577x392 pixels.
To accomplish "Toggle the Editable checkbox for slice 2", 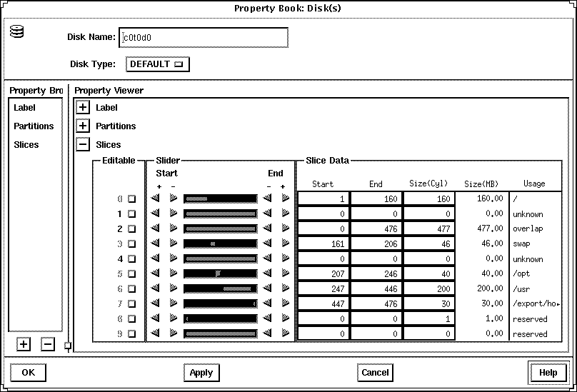I will (131, 229).
